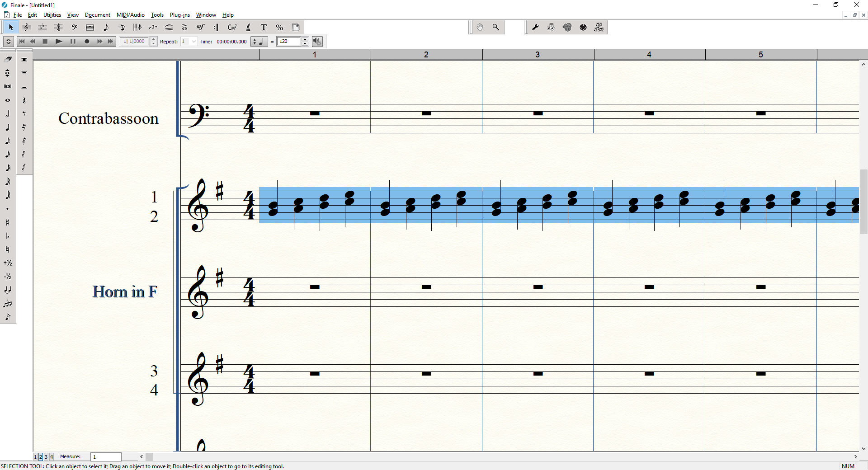Select the Tuplet tool
This screenshot has height=470, width=868.
pos(153,28)
